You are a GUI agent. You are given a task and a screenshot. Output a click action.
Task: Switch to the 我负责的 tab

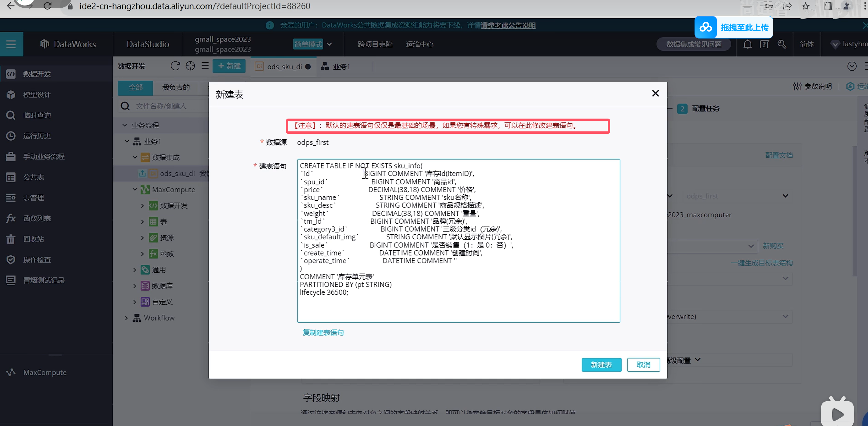(x=176, y=88)
